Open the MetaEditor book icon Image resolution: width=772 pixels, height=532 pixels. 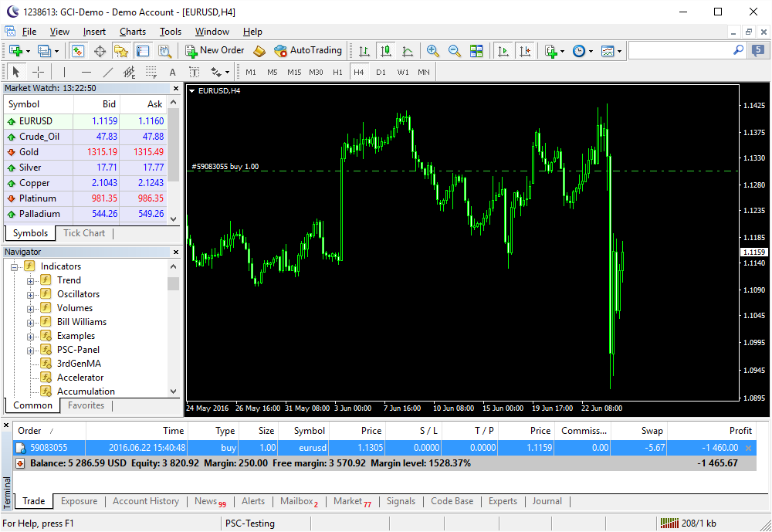[259, 51]
